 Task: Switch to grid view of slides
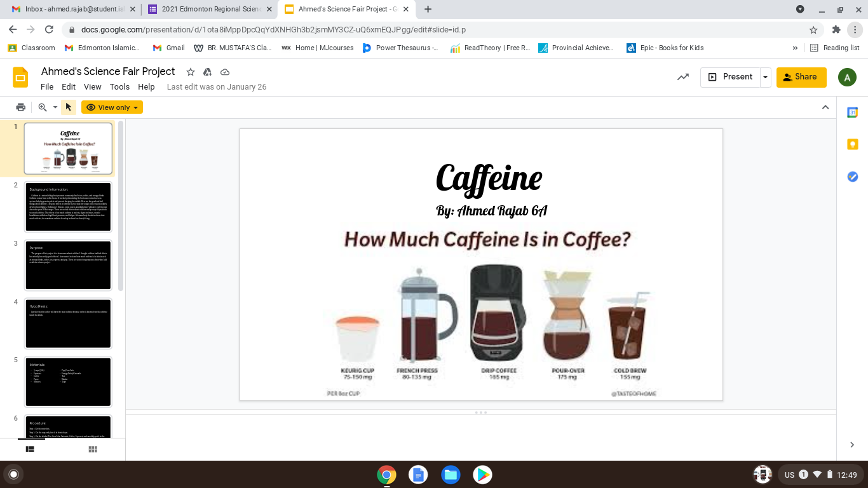[x=93, y=449]
